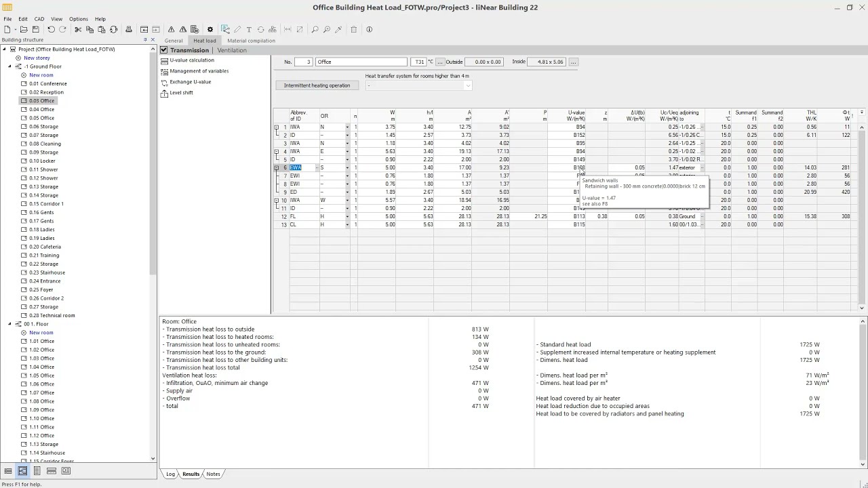This screenshot has height=488, width=868.
Task: Pin the Building structure panel
Action: (145, 39)
